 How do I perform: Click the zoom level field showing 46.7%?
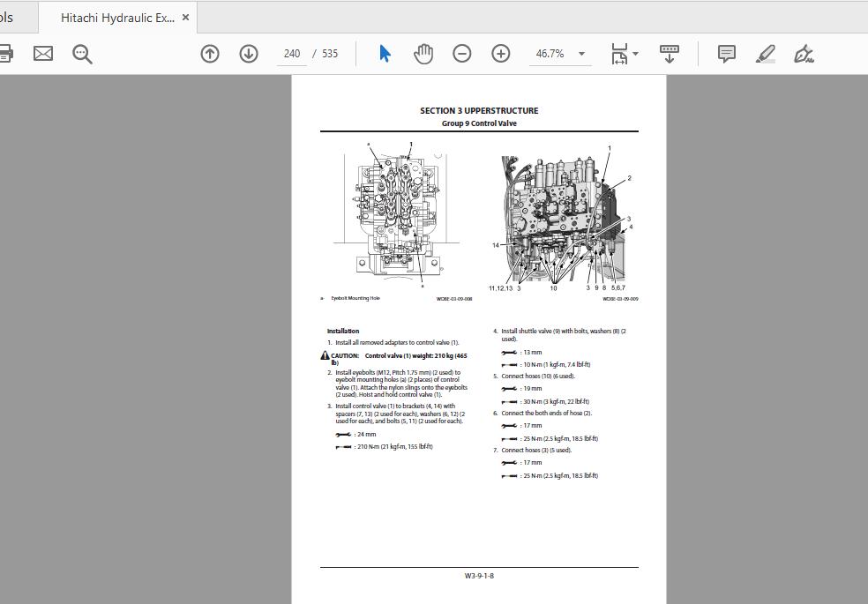click(550, 54)
